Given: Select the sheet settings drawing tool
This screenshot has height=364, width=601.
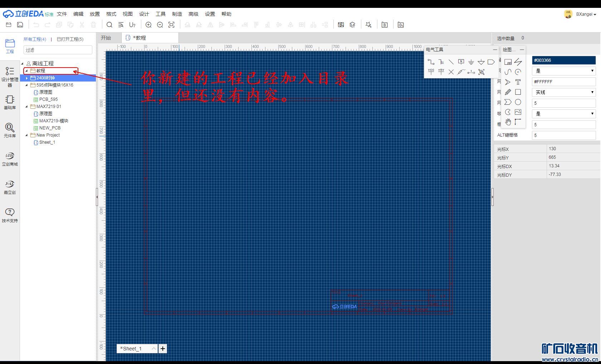Looking at the screenshot, I should click(508, 62).
